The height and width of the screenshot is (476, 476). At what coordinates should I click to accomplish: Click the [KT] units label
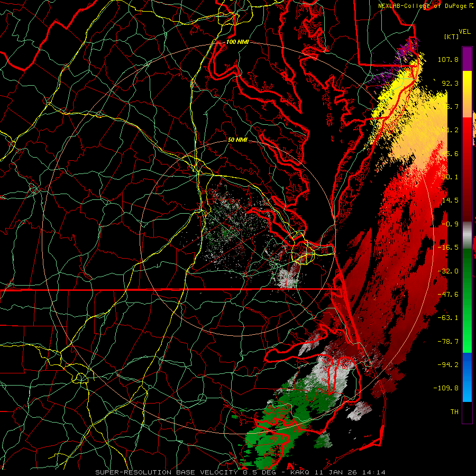[452, 36]
